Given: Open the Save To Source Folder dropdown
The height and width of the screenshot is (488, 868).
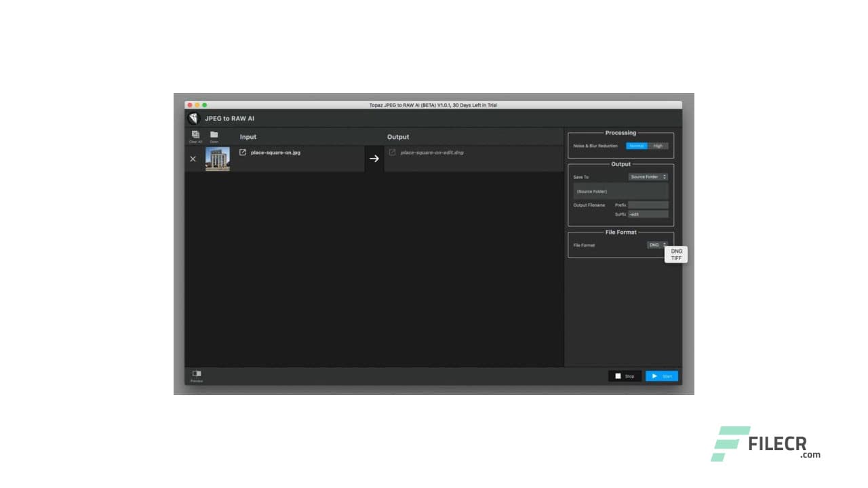Looking at the screenshot, I should click(x=648, y=177).
